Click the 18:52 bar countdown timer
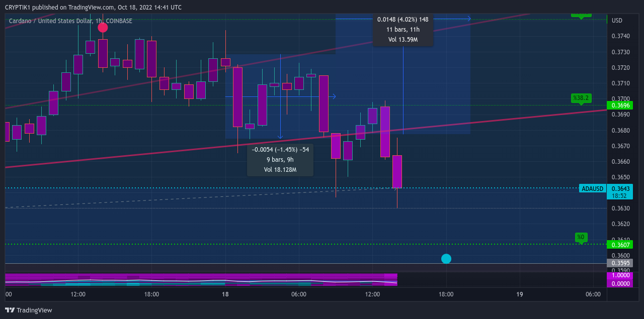 [620, 195]
